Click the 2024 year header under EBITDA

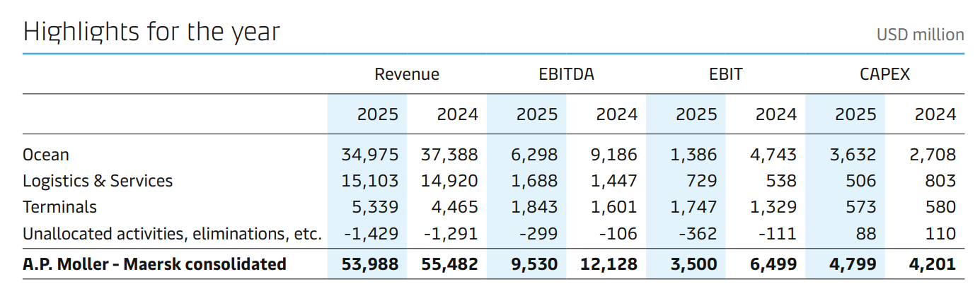click(617, 114)
